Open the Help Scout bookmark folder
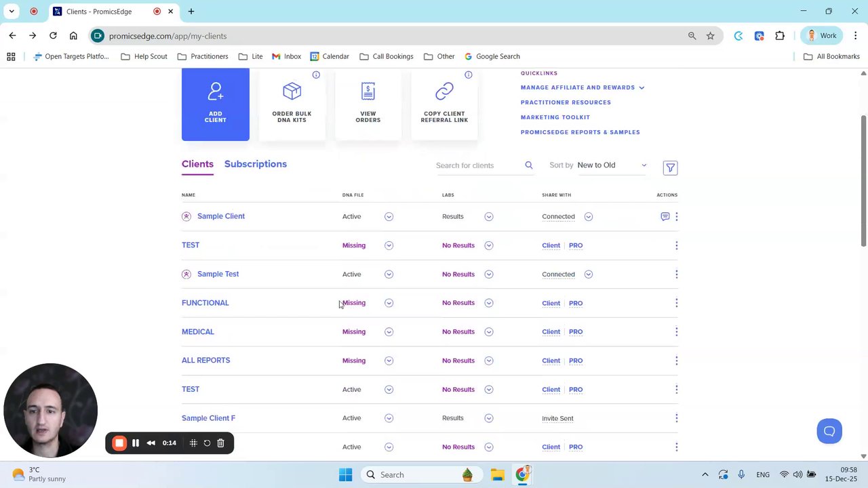The height and width of the screenshot is (488, 868). 144,56
